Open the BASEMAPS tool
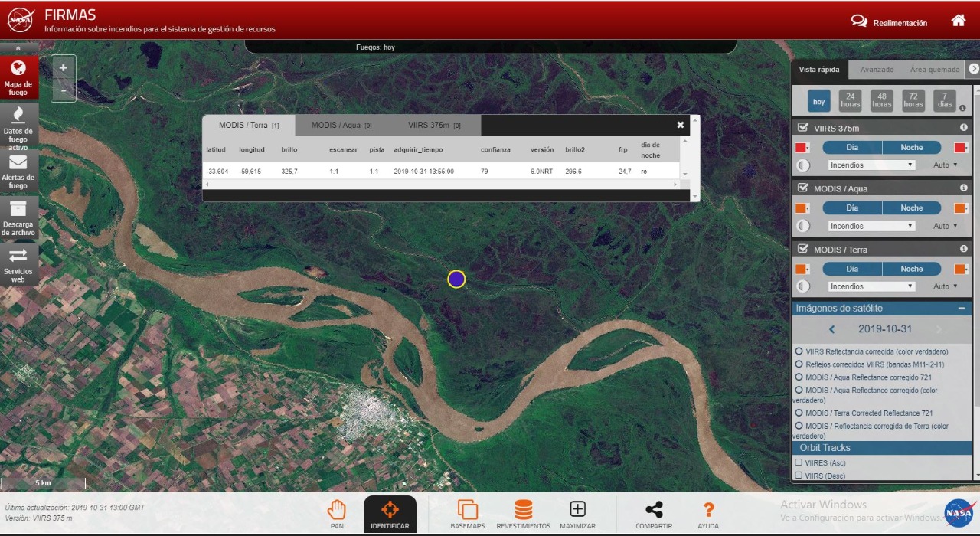The height and width of the screenshot is (536, 980). tap(468, 515)
